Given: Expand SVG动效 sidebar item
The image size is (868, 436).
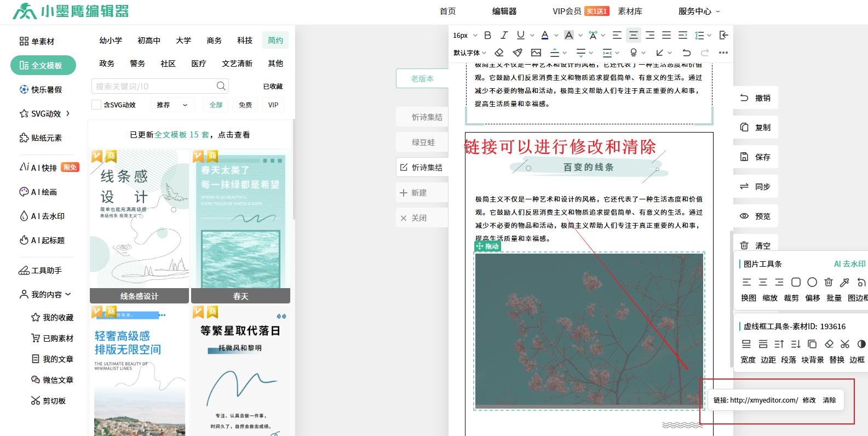Looking at the screenshot, I should [x=44, y=113].
